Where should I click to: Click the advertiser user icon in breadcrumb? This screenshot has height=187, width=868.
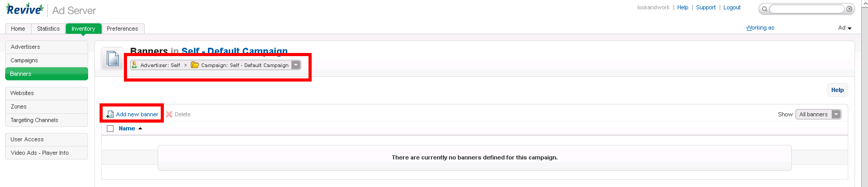click(135, 65)
